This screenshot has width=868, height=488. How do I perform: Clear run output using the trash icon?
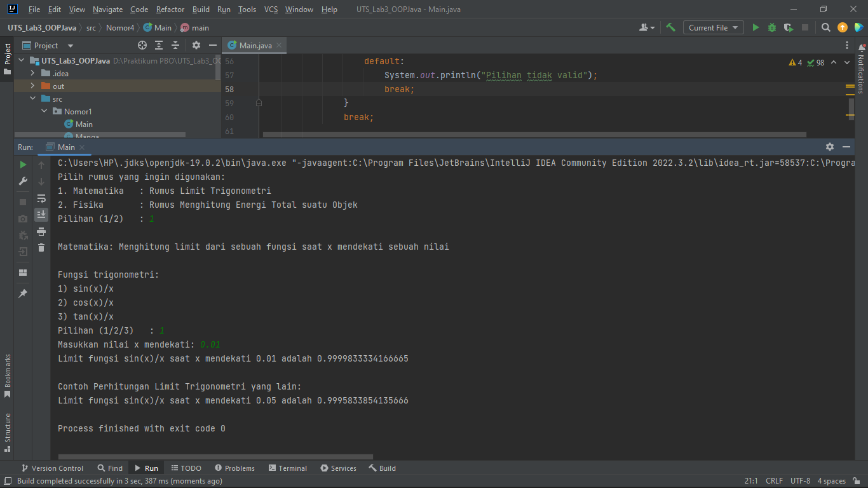[x=41, y=247]
